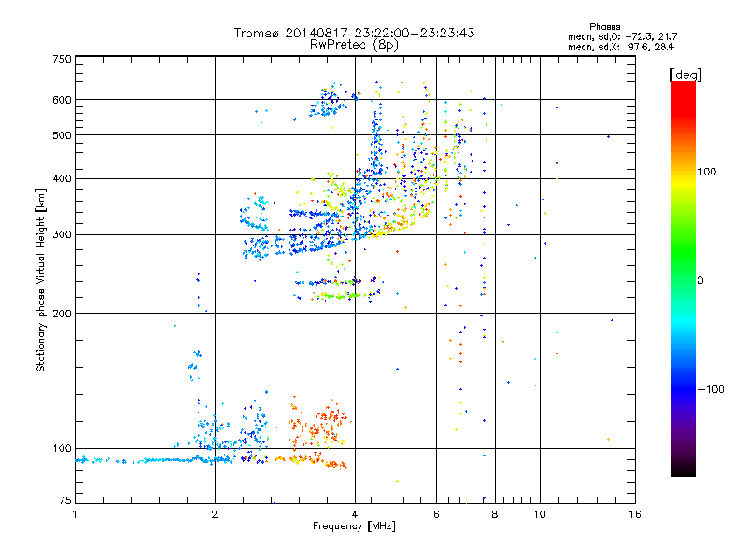The image size is (747, 560).
Task: Click the y-axis tick label '600'
Action: click(x=62, y=100)
